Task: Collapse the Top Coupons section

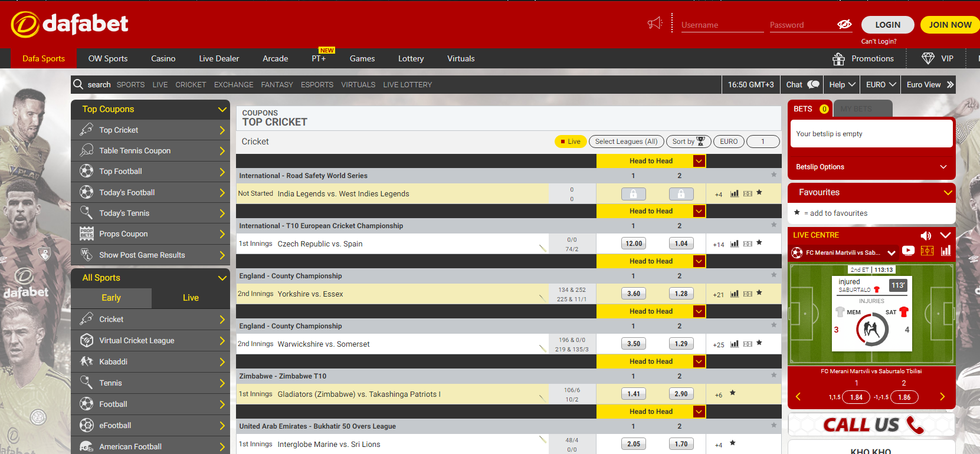Action: point(222,109)
